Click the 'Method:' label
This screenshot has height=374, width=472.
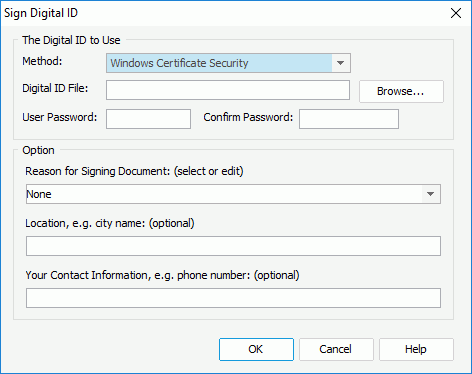pyautogui.click(x=42, y=61)
